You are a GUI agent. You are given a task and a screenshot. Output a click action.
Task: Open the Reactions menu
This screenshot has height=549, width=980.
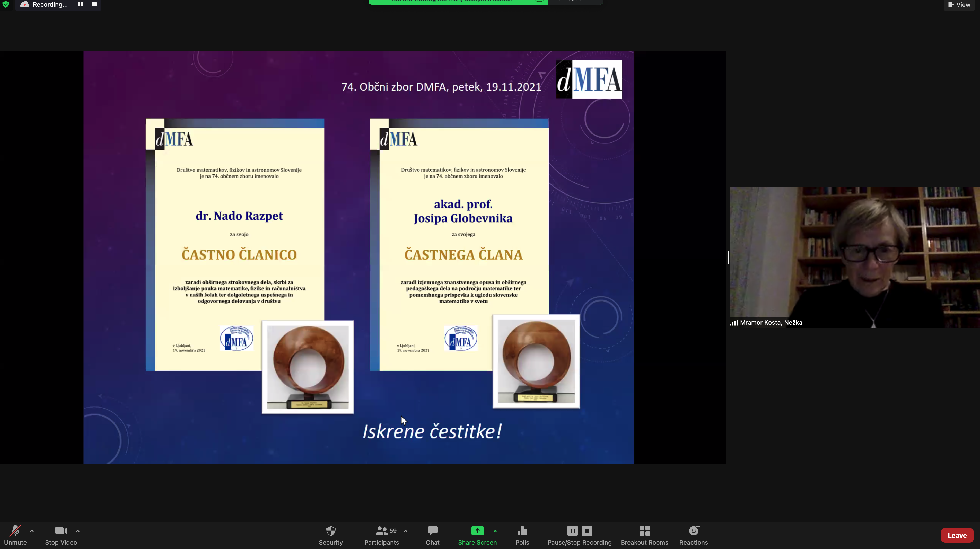694,535
